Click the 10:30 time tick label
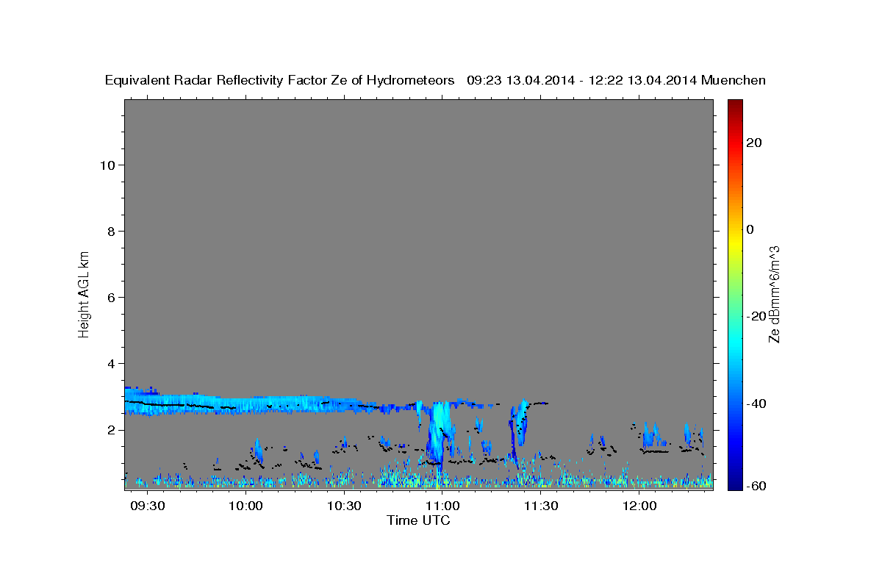Screen dimensions: 882x588 [344, 506]
